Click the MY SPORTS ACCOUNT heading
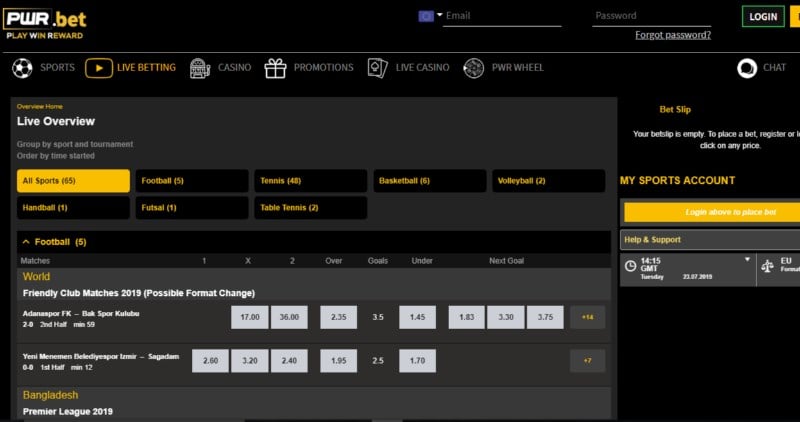The height and width of the screenshot is (422, 800). tap(678, 181)
